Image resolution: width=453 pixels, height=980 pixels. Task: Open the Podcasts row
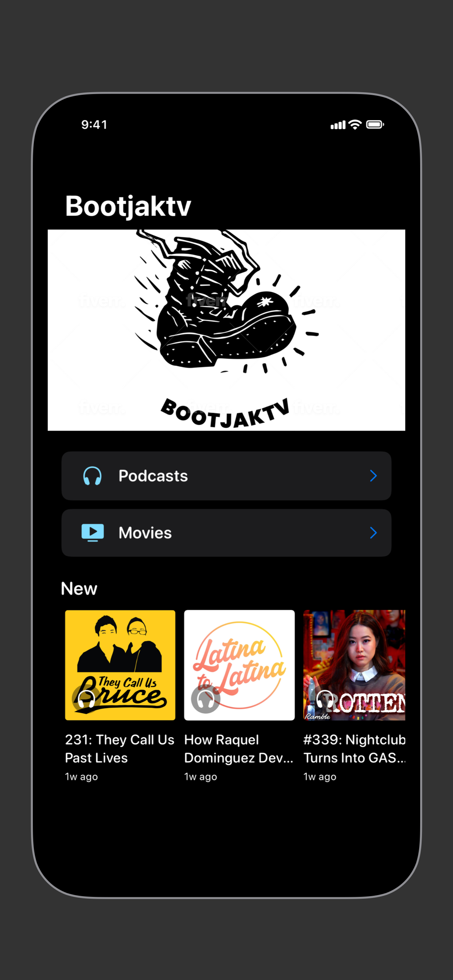[x=226, y=475]
